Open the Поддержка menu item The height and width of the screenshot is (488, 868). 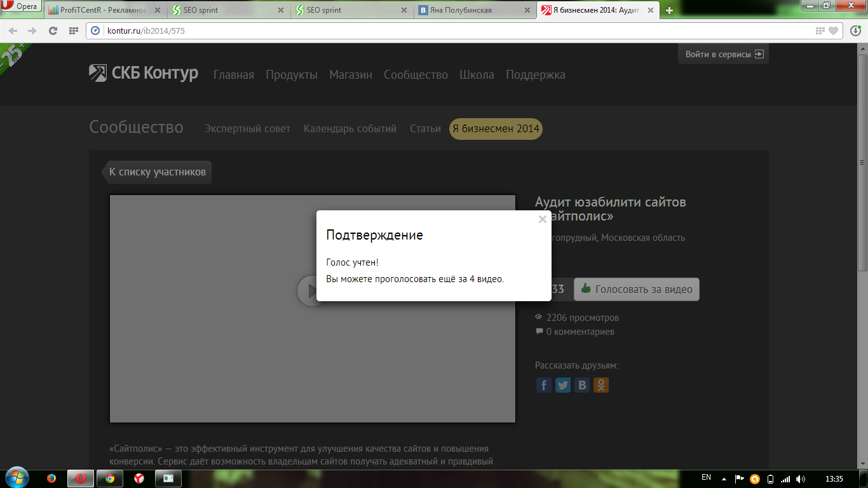pyautogui.click(x=536, y=75)
